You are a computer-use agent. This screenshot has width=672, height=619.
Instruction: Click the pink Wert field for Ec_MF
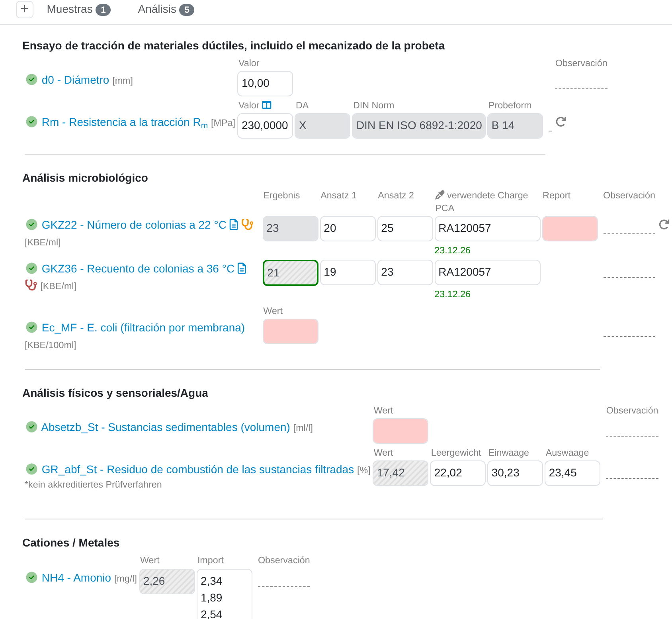[x=291, y=331]
